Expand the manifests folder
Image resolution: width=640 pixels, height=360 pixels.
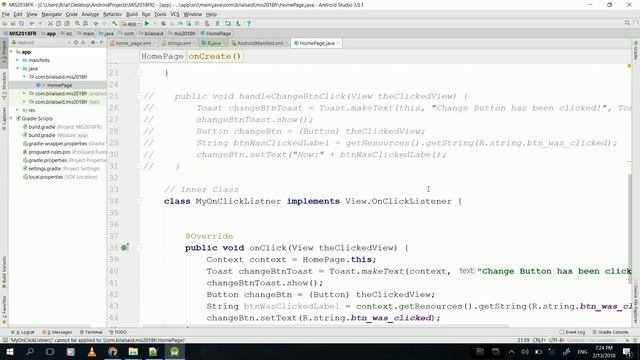(x=18, y=60)
